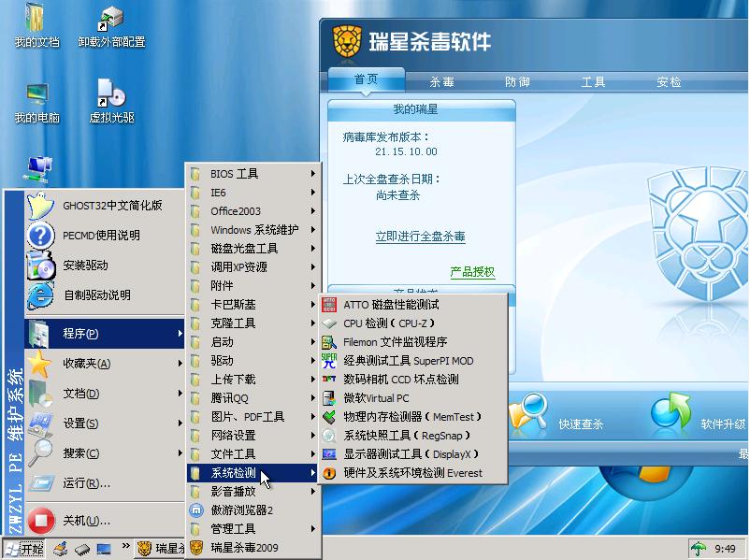This screenshot has width=750, height=560.
Task: Click the MemTest green checkmark icon
Action: 329,417
